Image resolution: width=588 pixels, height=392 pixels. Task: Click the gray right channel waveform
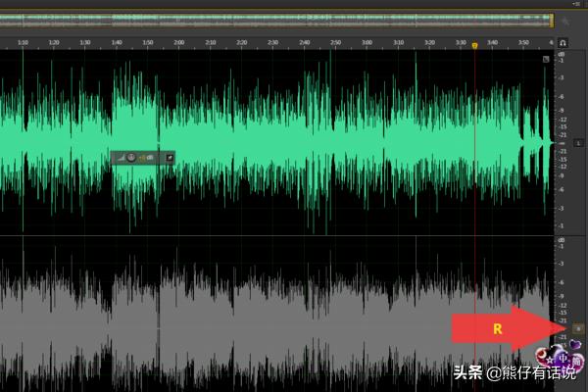[x=294, y=314]
